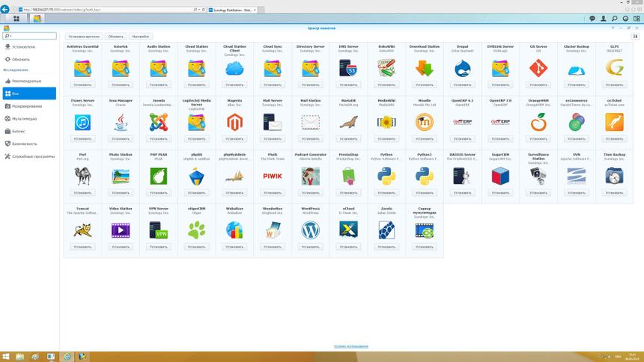644x362 pixels.
Task: Select Обновить in the sidebar
Action: coord(29,60)
